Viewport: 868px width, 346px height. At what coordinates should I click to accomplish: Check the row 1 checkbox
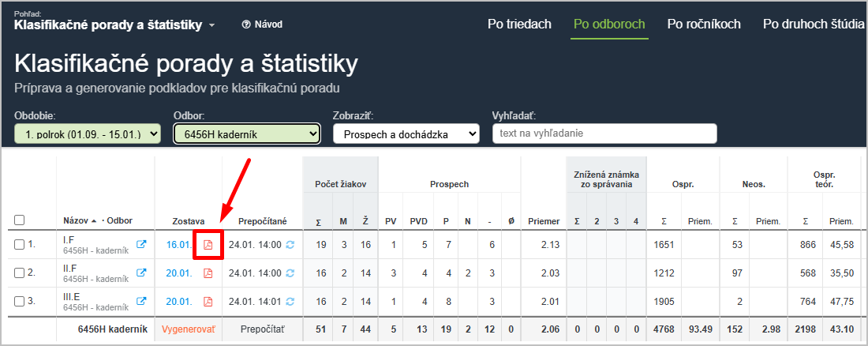[x=20, y=245]
